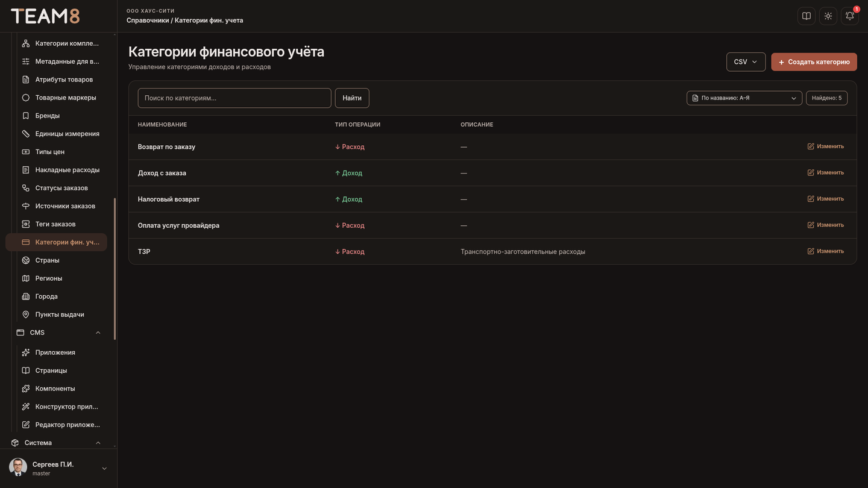Open the documentation book icon in header

807,16
